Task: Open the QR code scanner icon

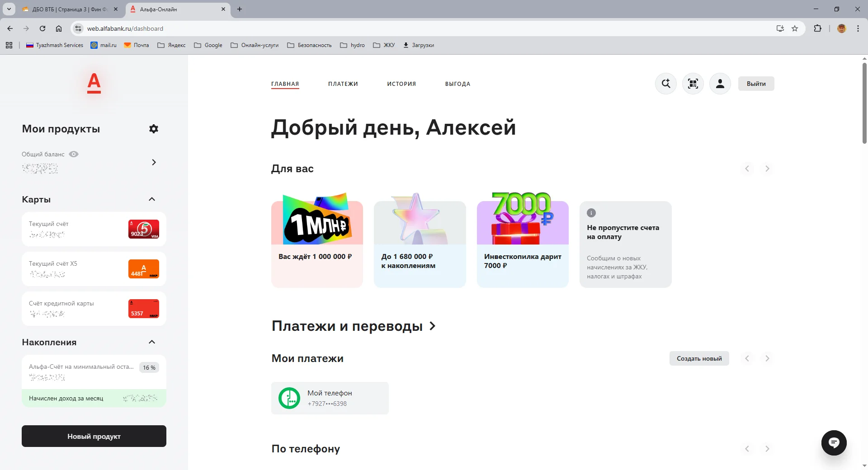Action: [x=693, y=84]
